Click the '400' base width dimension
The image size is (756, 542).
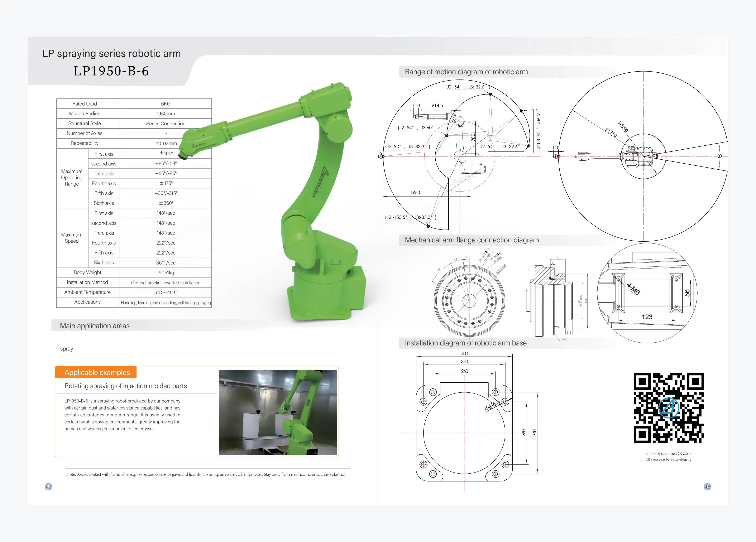(x=464, y=353)
